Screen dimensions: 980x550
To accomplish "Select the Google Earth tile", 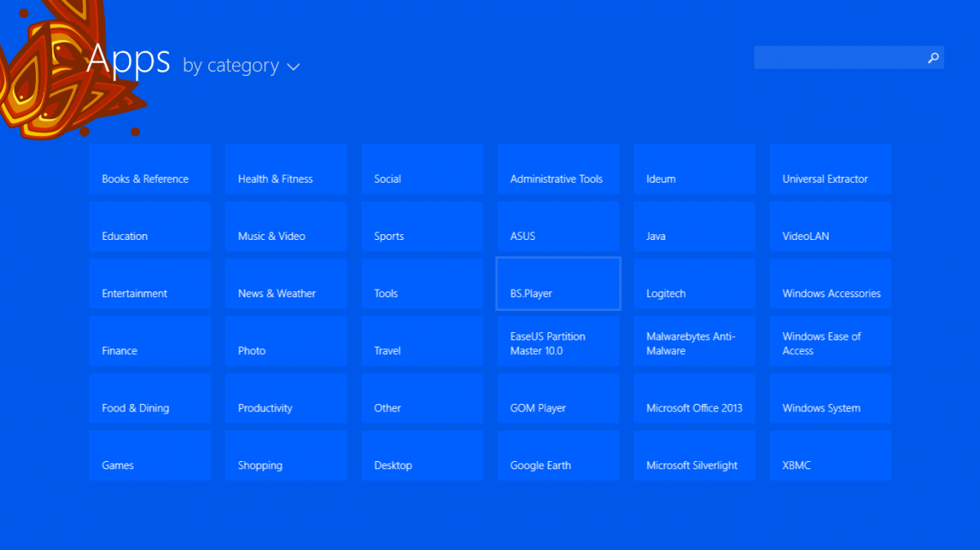I will tap(559, 455).
